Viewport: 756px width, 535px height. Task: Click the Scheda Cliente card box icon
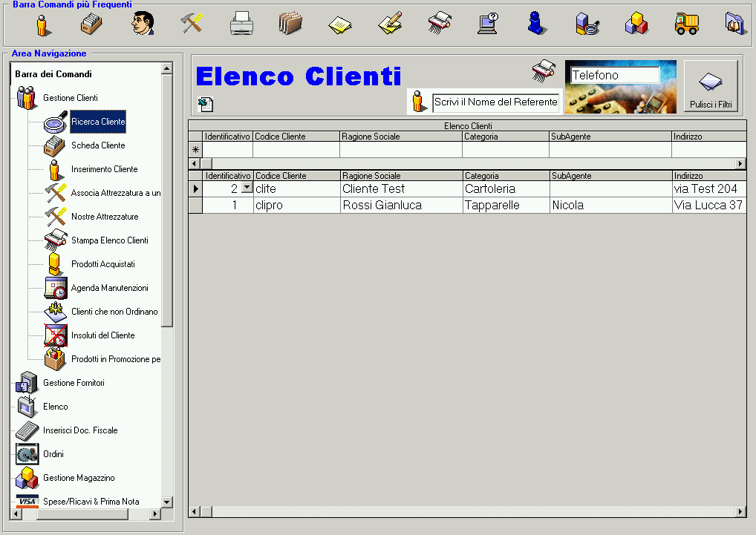[54, 145]
